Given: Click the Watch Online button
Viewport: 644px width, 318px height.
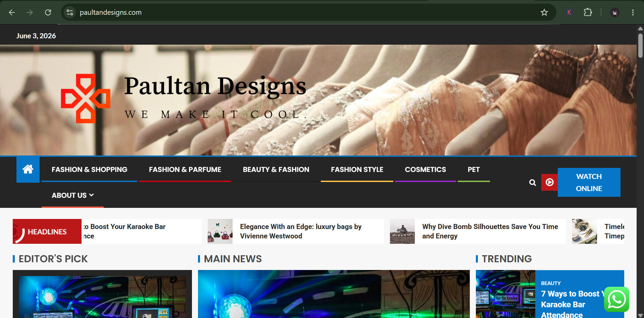Looking at the screenshot, I should click(x=589, y=182).
